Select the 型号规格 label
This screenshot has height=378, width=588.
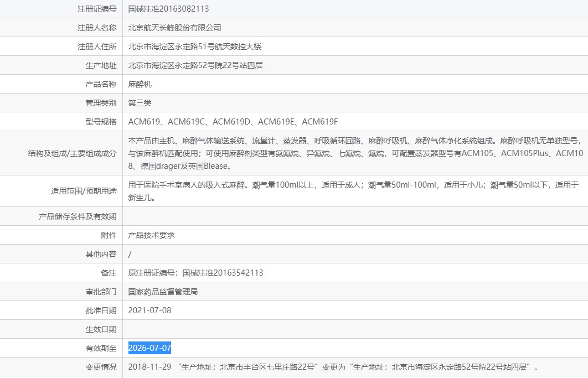(x=101, y=122)
